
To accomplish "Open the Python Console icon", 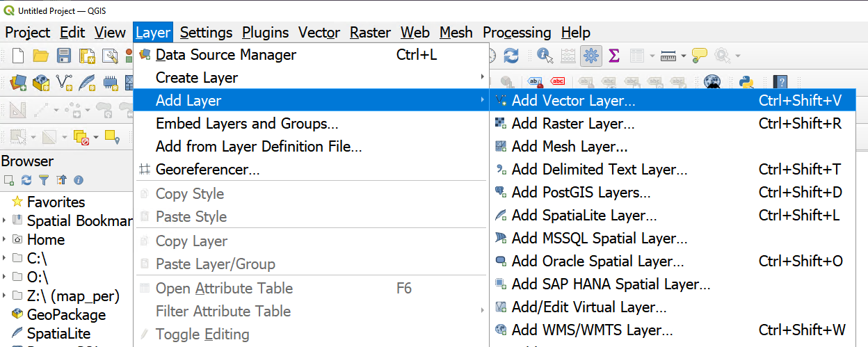I will pyautogui.click(x=748, y=83).
